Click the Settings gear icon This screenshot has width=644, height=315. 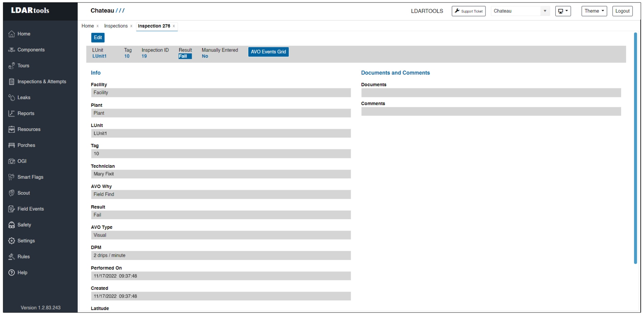pyautogui.click(x=12, y=241)
